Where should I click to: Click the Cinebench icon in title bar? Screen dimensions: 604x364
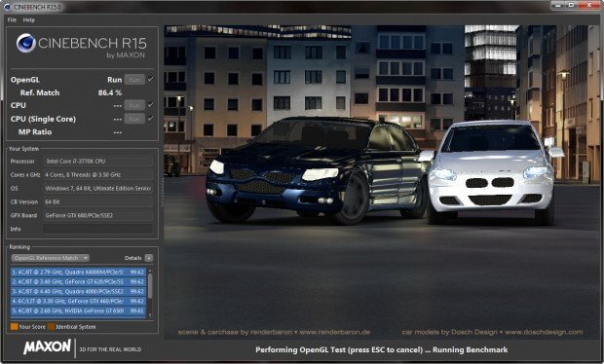pyautogui.click(x=7, y=7)
